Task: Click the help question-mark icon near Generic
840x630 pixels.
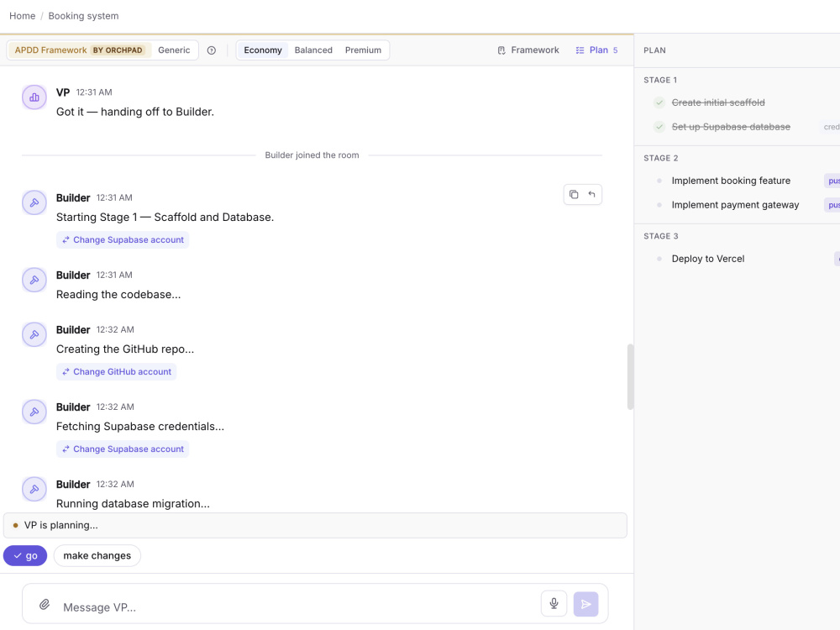Action: [212, 50]
